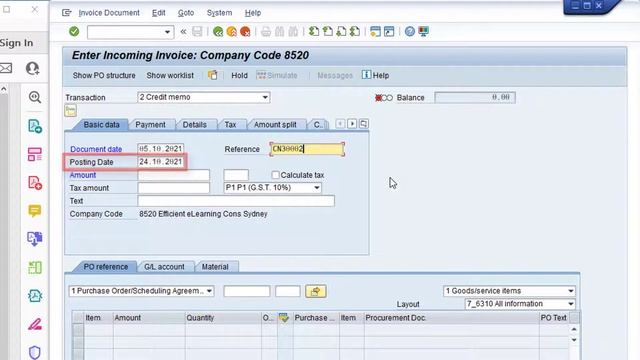This screenshot has height=360, width=640.
Task: Click the Reference field containing CN30002
Action: point(307,149)
